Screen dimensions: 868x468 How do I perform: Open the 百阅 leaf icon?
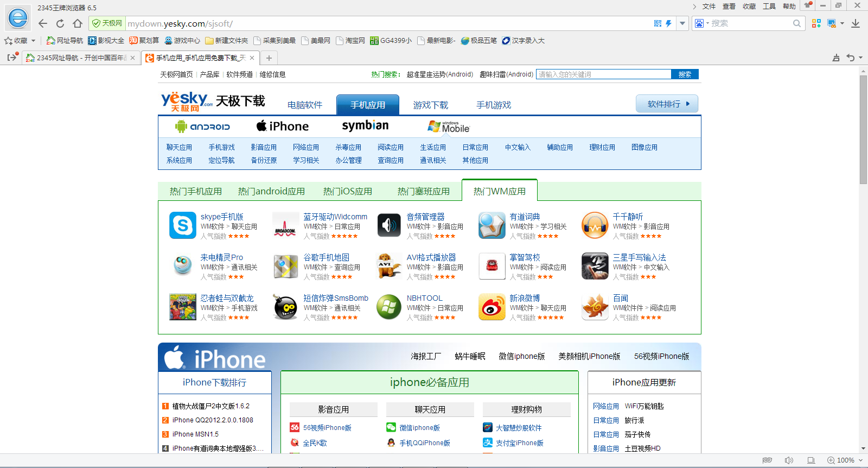(x=595, y=307)
